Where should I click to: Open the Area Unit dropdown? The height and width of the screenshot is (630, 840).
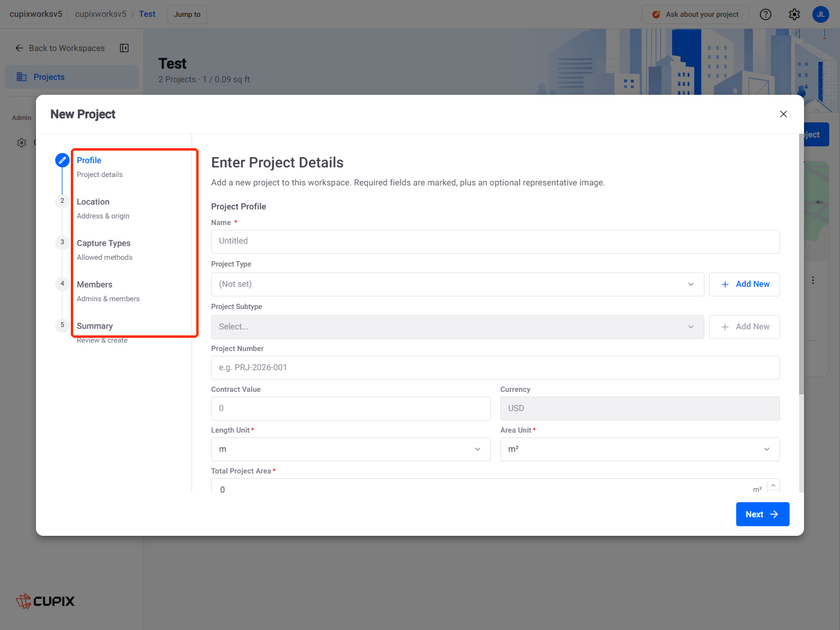click(x=640, y=449)
